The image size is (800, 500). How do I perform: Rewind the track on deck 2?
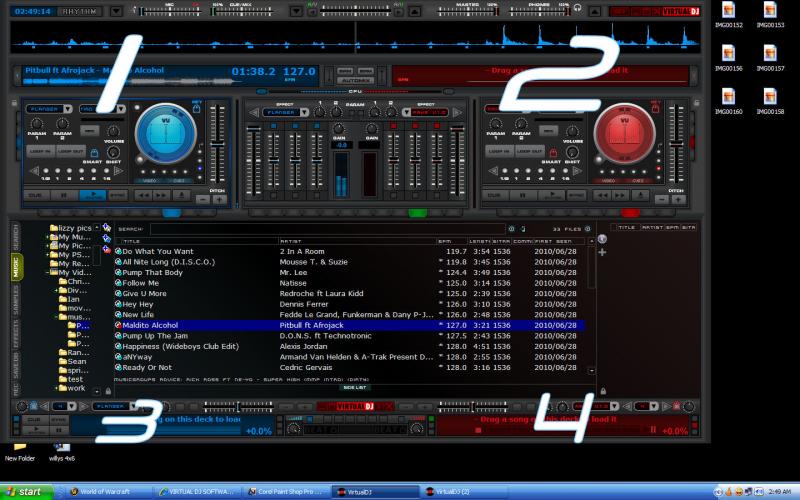(602, 195)
